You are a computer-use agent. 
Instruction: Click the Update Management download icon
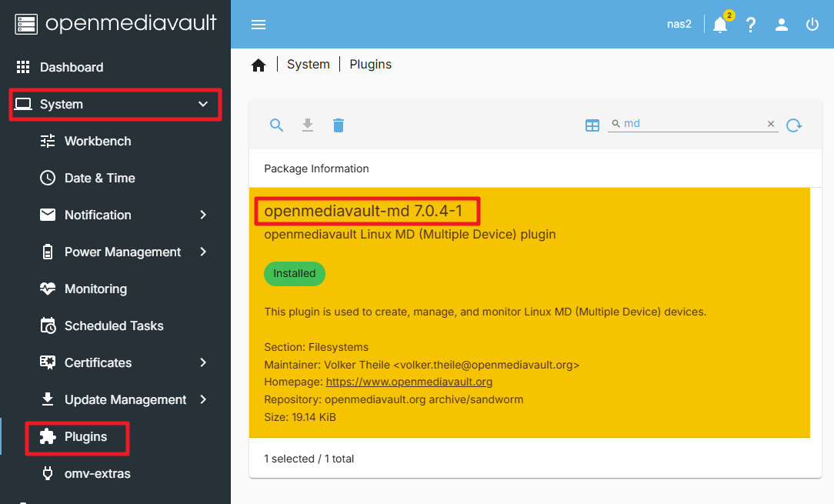click(x=48, y=399)
